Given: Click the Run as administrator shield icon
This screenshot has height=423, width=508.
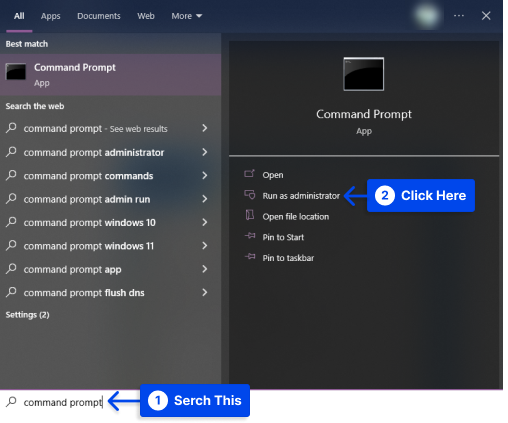Looking at the screenshot, I should tap(249, 195).
